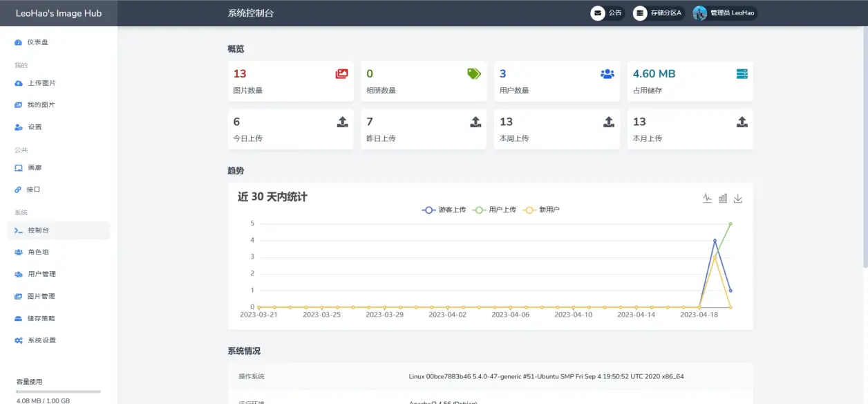Viewport: 868px width, 404px height.
Task: Click the 系统情况 section heading
Action: [x=244, y=351]
